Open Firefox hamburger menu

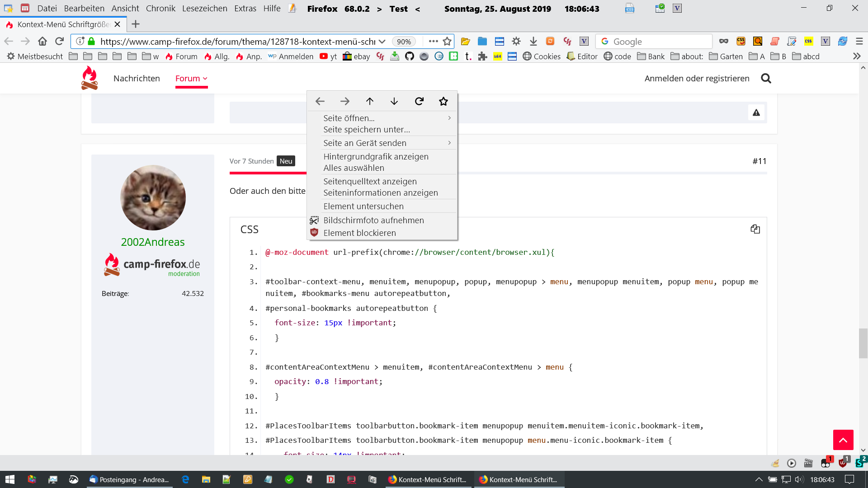[859, 42]
